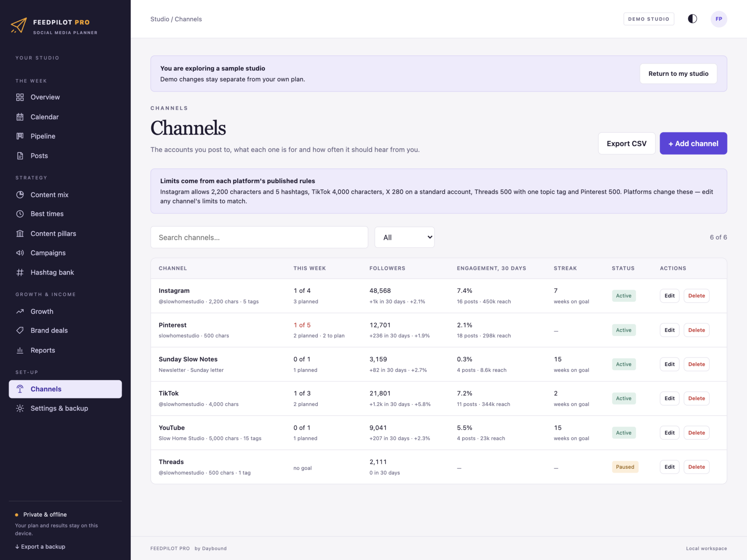Click the red '1 of 5' Pinterest value

tap(302, 325)
